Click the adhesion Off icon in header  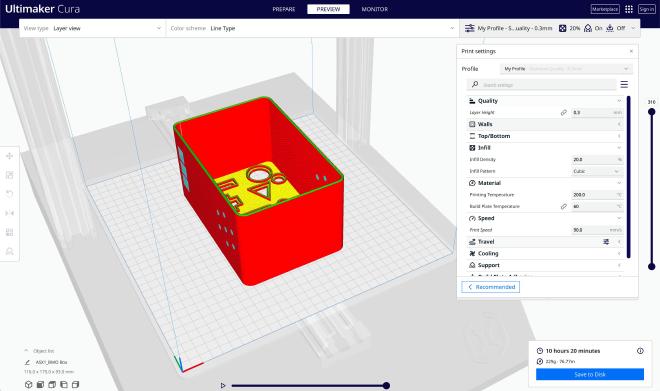pyautogui.click(x=610, y=28)
